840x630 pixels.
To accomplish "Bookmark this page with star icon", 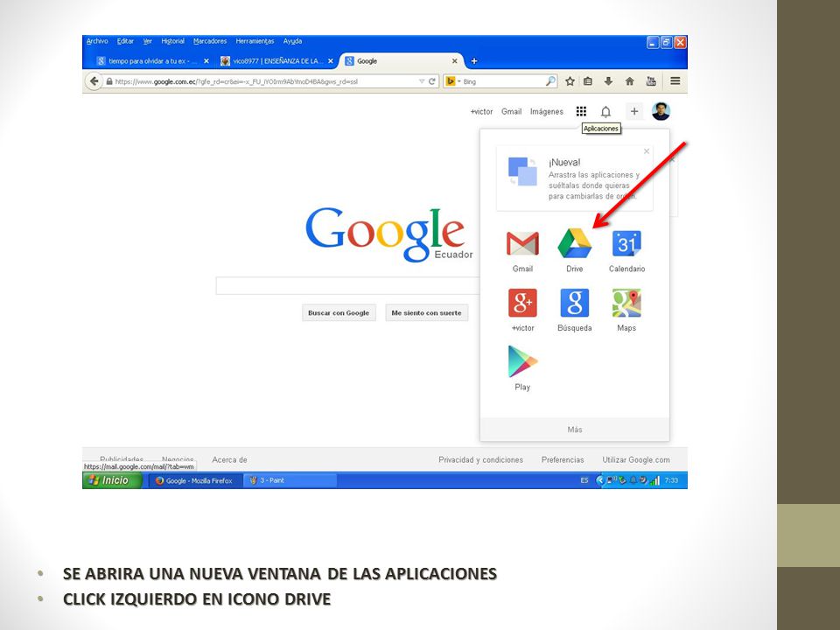I will (570, 81).
